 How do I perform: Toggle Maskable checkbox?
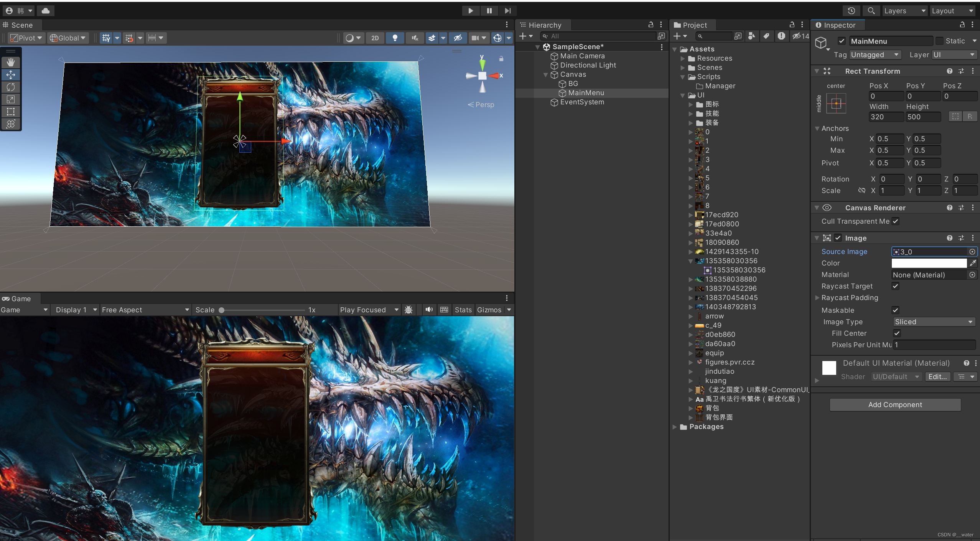(x=896, y=310)
